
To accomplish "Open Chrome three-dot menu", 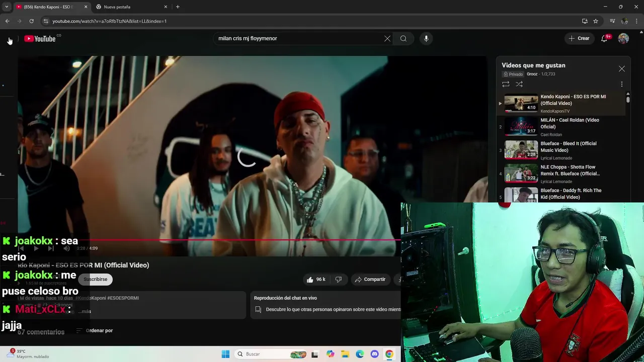I will (x=637, y=21).
